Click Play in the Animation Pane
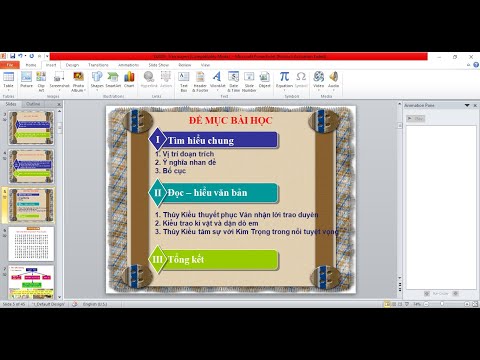The width and height of the screenshot is (480, 360). pyautogui.click(x=415, y=118)
